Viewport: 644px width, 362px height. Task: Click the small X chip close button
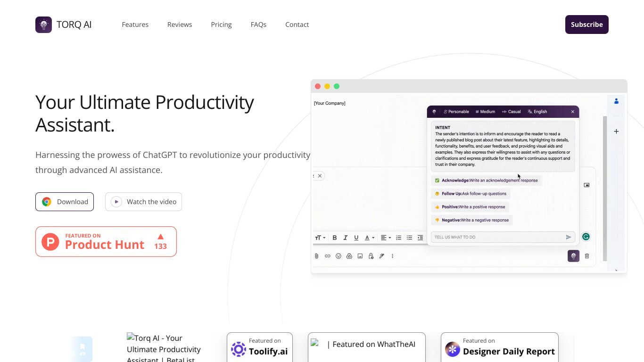[x=320, y=176]
